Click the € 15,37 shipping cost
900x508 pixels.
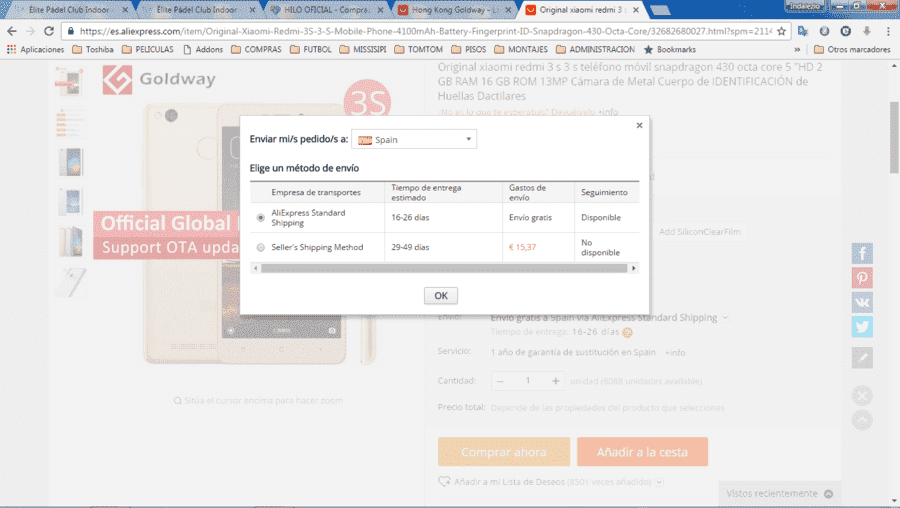(522, 247)
